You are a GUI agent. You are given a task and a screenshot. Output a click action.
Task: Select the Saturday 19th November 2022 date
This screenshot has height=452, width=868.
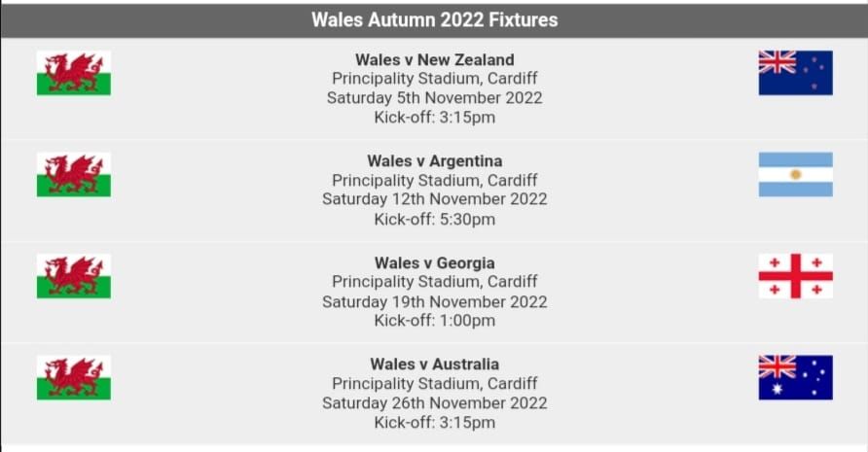pyautogui.click(x=434, y=301)
